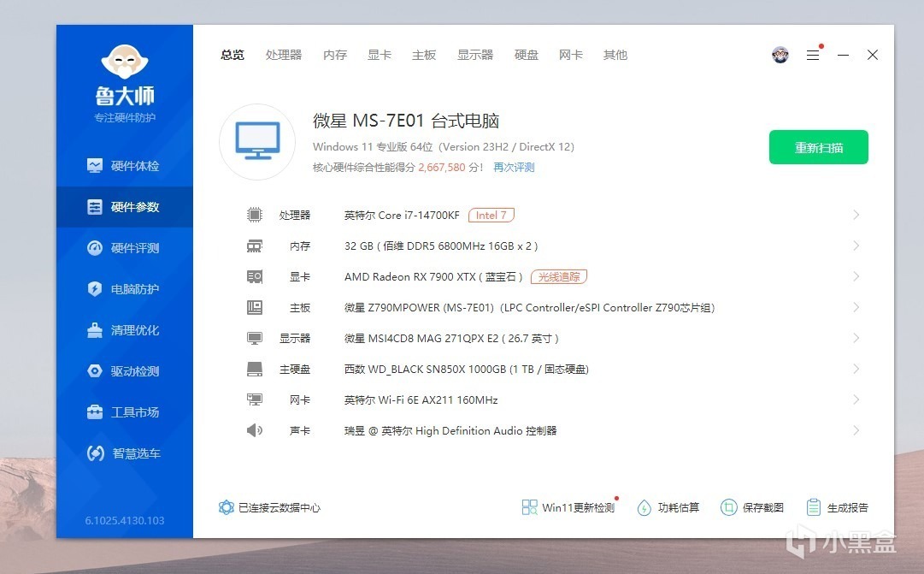The image size is (924, 574).
Task: Click the 内存 memory row icon
Action: 255,246
